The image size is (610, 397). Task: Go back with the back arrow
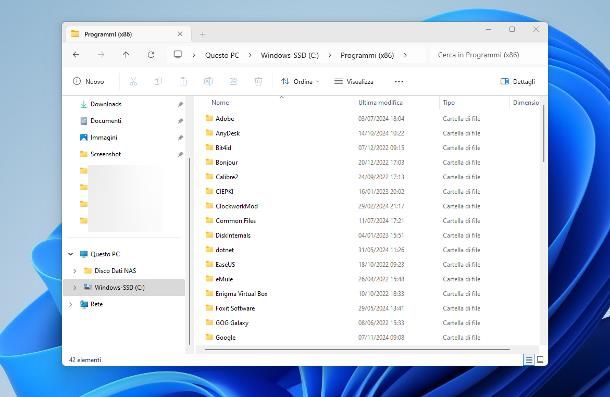(76, 55)
